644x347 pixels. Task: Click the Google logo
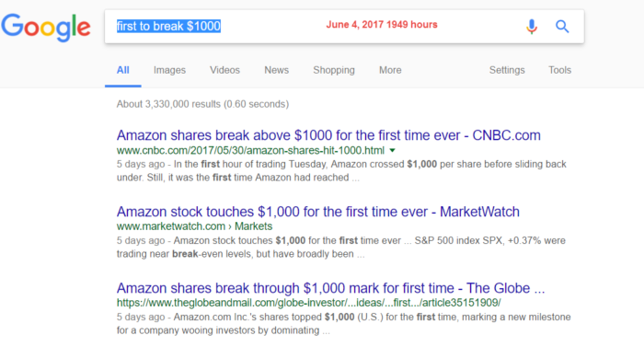point(46,27)
